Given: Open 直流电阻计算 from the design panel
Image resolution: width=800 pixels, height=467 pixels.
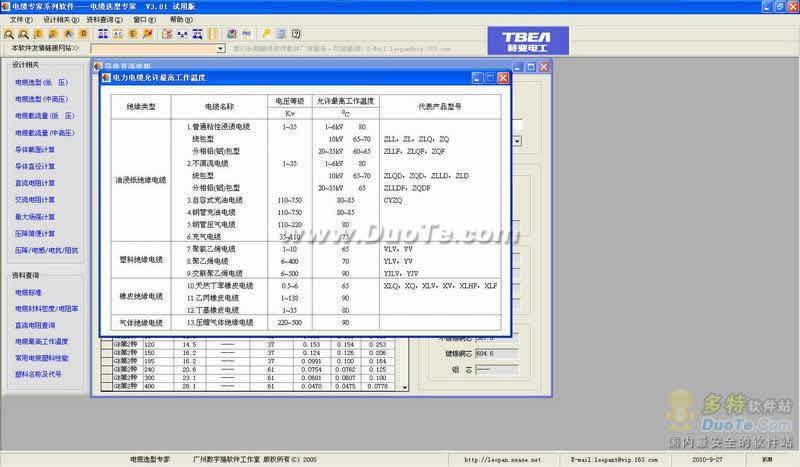Looking at the screenshot, I should (x=35, y=183).
